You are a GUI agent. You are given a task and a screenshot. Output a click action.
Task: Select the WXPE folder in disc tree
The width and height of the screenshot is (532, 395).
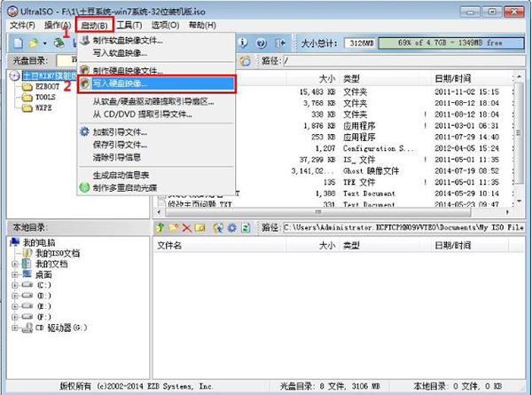pos(37,108)
